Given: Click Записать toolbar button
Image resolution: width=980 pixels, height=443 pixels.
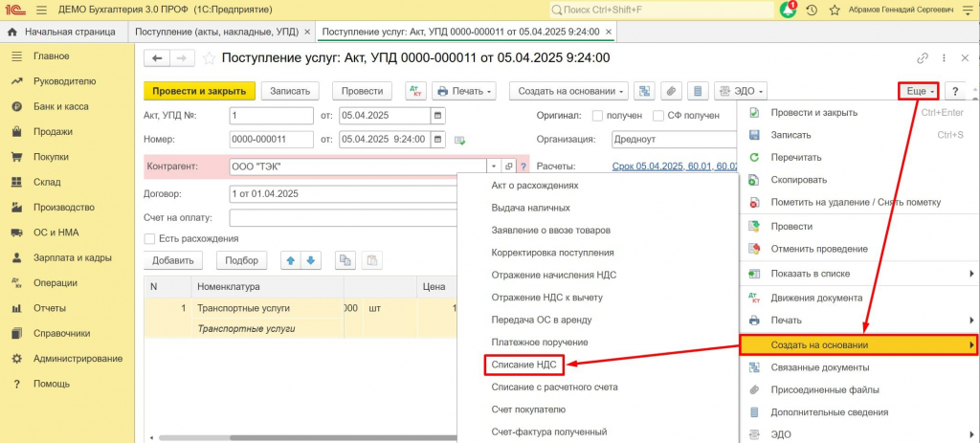Looking at the screenshot, I should [290, 91].
